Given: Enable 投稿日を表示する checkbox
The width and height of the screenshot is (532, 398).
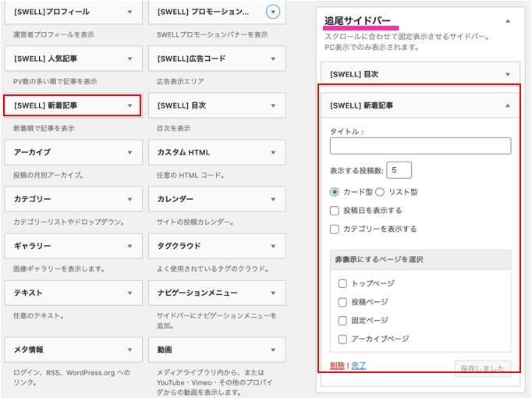Looking at the screenshot, I should coord(335,211).
